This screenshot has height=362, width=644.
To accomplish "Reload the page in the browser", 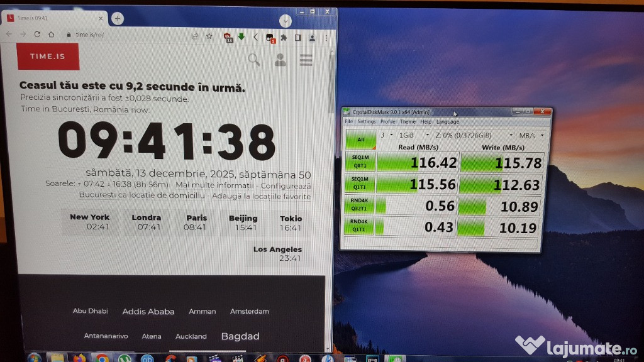I will pos(38,35).
